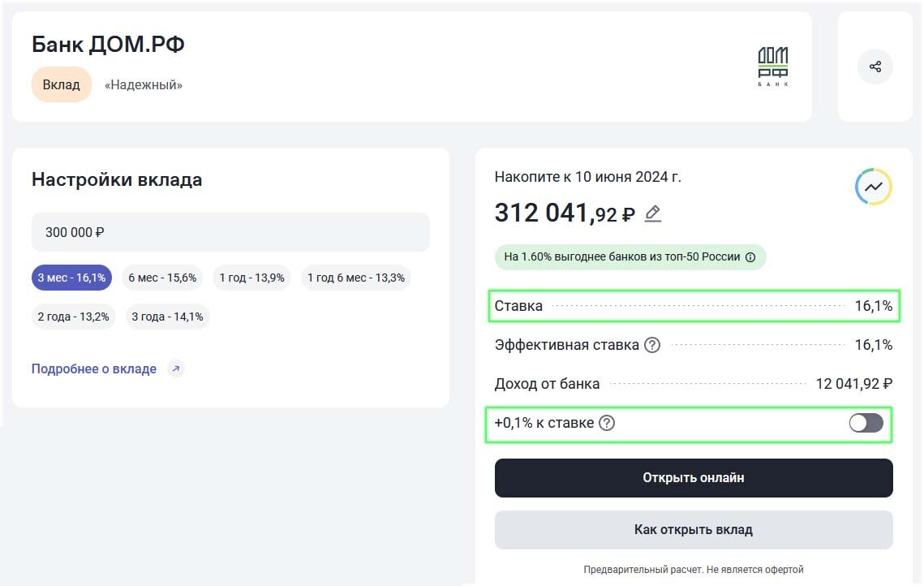Click the Открыть онлайн button
The image size is (924, 586).
point(694,477)
